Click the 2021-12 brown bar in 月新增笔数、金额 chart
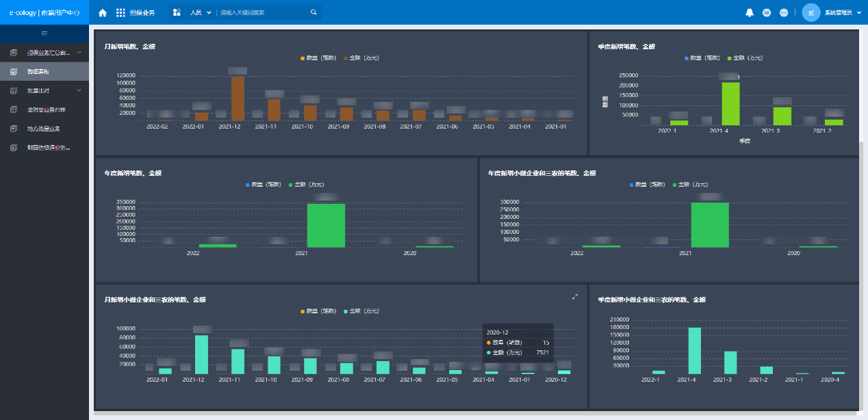 coord(238,99)
